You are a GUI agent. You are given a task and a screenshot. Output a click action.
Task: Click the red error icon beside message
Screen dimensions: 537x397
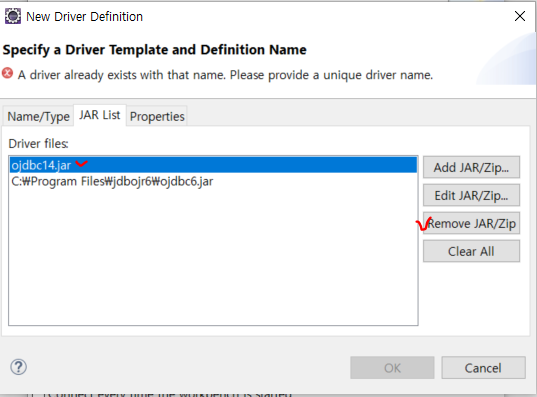pos(8,73)
